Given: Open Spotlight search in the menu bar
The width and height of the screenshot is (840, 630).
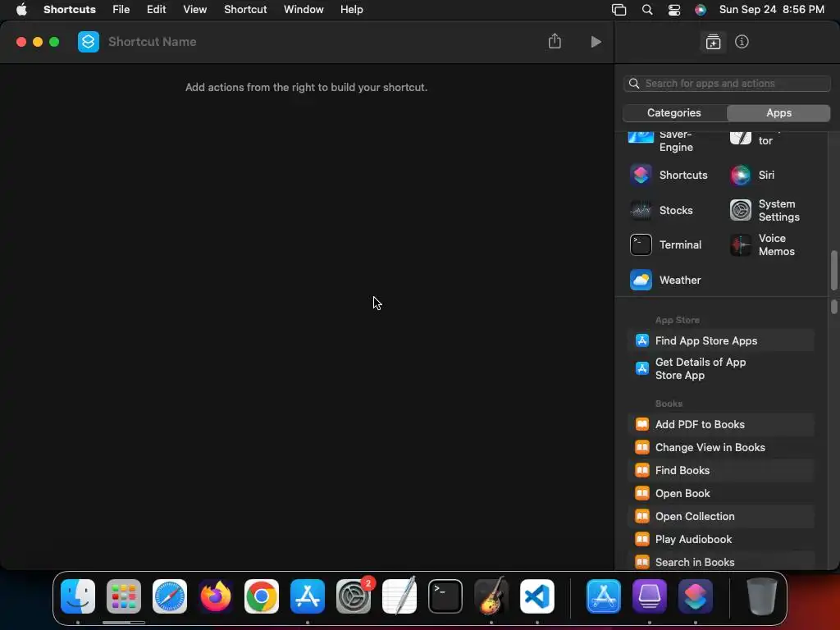Looking at the screenshot, I should 647,10.
